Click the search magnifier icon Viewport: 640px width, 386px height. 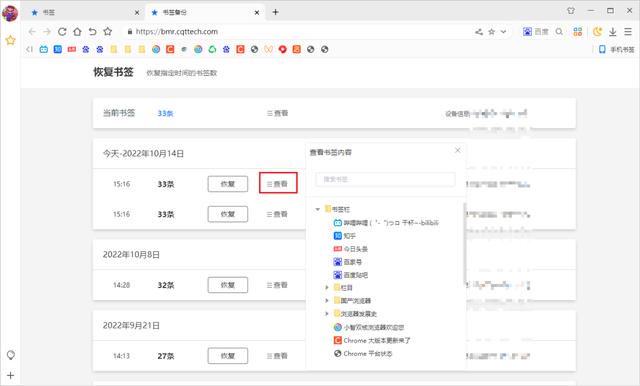559,31
